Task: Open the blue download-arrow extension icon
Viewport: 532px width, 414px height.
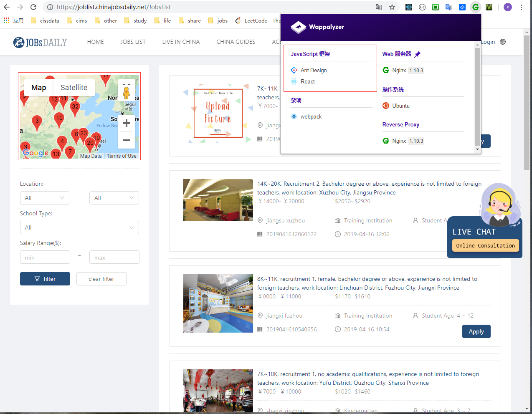Action: tap(462, 7)
